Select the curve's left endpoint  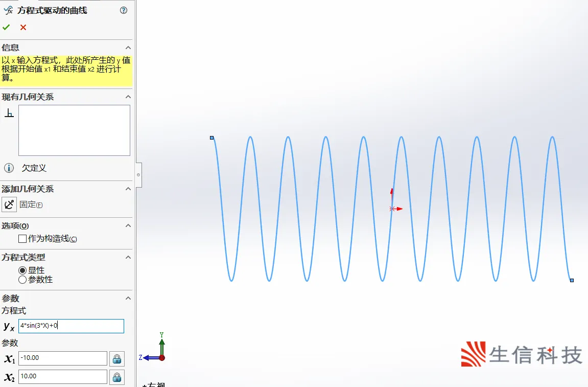coord(212,138)
